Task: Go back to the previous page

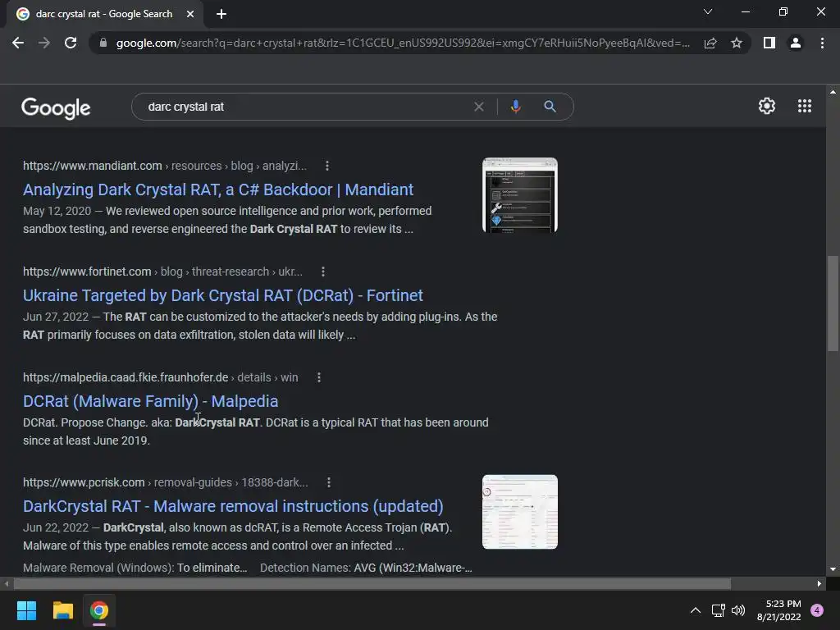Action: coord(18,43)
